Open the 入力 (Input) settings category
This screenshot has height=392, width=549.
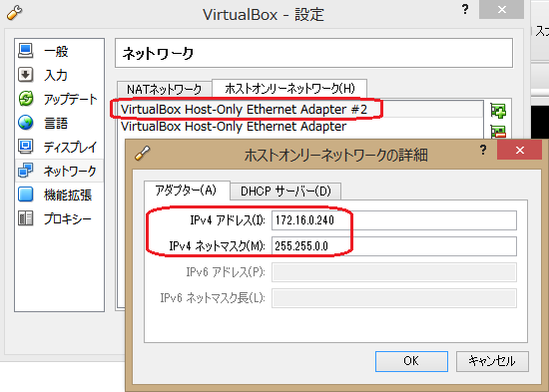click(x=59, y=75)
